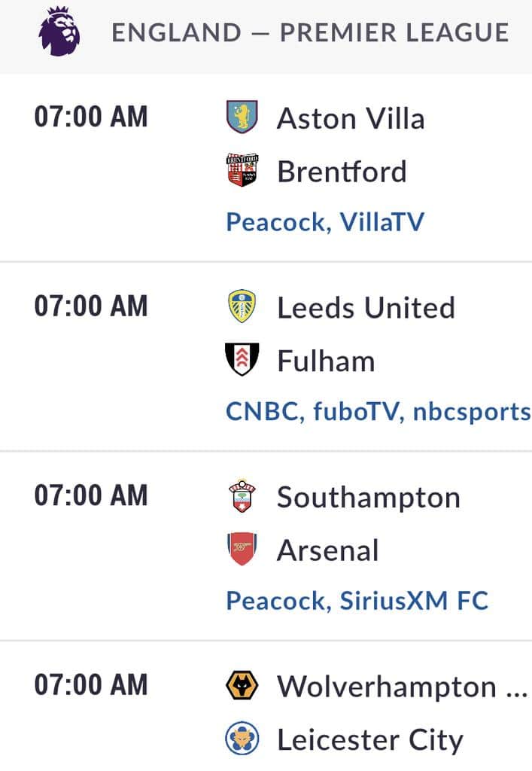Click the truncated Wolverhampton team name

click(x=402, y=687)
